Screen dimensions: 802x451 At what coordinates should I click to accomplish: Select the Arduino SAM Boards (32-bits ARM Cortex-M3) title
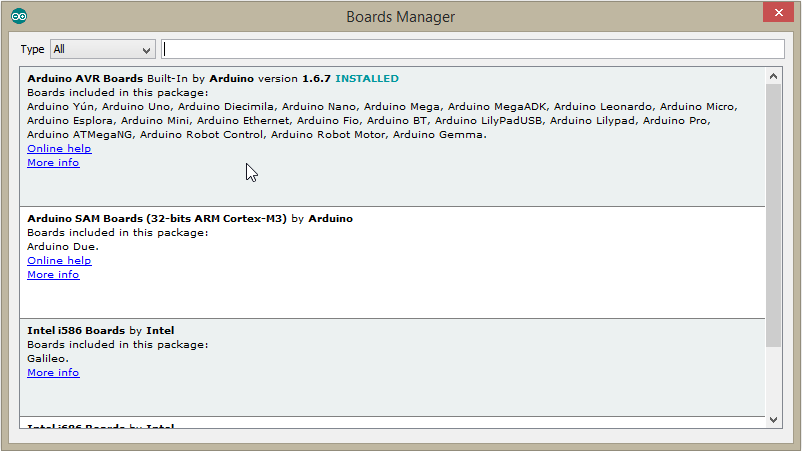pos(157,219)
